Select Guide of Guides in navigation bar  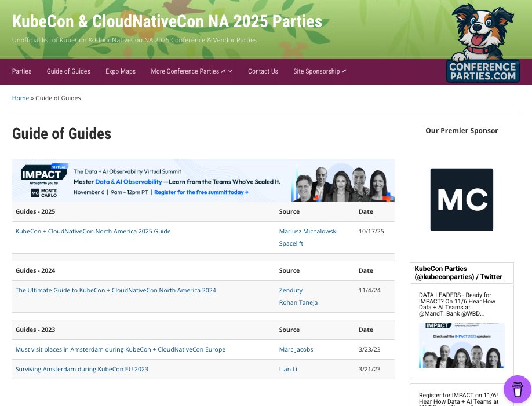pyautogui.click(x=68, y=71)
